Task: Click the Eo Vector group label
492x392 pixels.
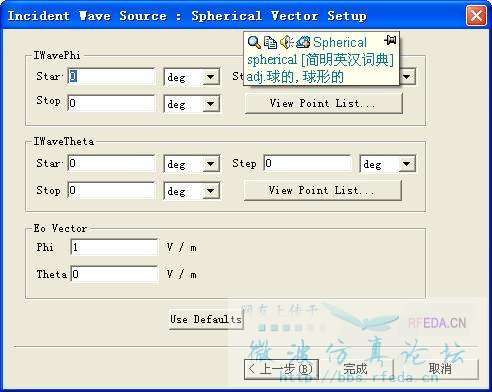Action: point(60,228)
